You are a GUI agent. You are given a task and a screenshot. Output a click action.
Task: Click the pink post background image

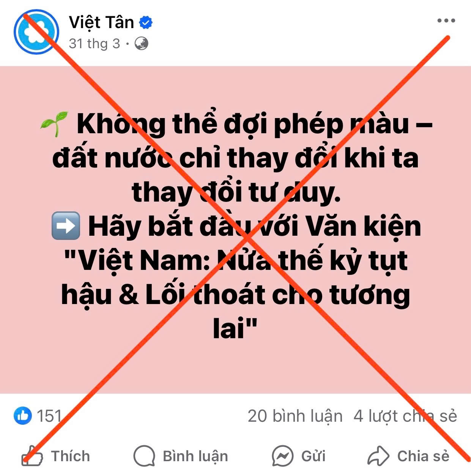click(235, 230)
